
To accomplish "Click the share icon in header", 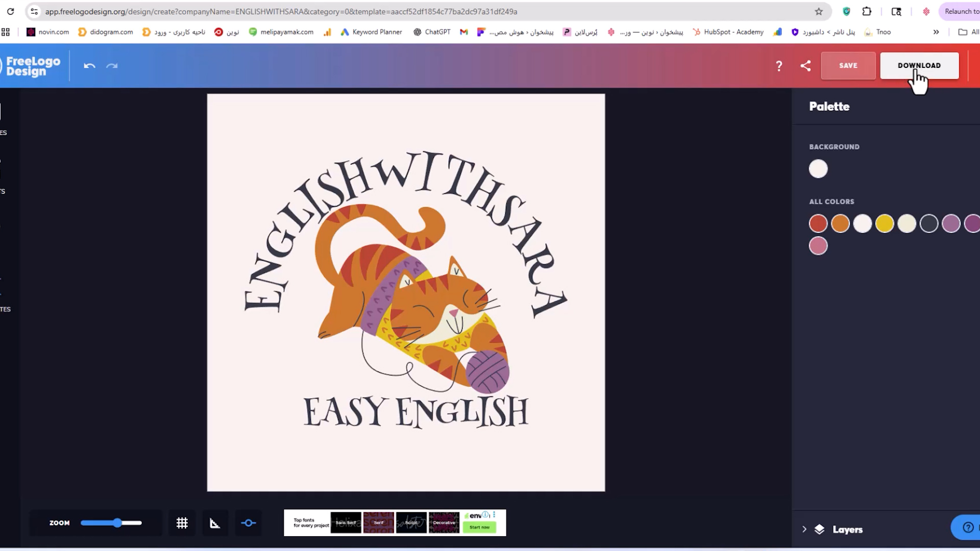I will point(805,66).
